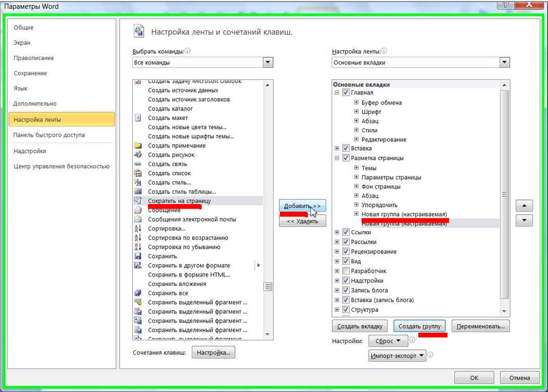The image size is (548, 392).
Task: Click the OK button
Action: [474, 377]
